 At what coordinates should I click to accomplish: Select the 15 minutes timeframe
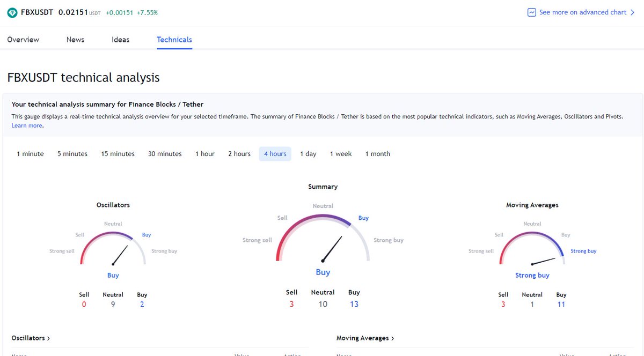pyautogui.click(x=118, y=154)
